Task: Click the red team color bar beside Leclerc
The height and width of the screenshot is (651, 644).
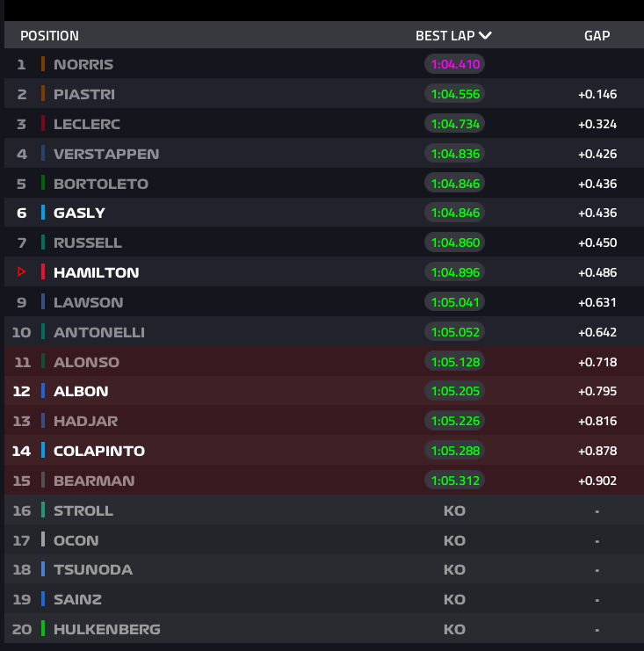Action: (x=42, y=124)
